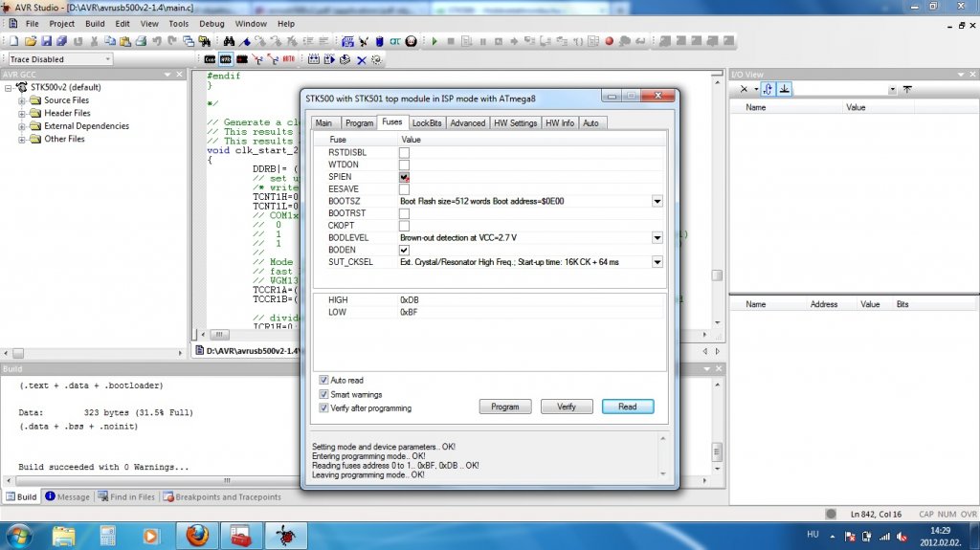The height and width of the screenshot is (550, 980).
Task: Click the Save All toolbar icon
Action: (61, 41)
